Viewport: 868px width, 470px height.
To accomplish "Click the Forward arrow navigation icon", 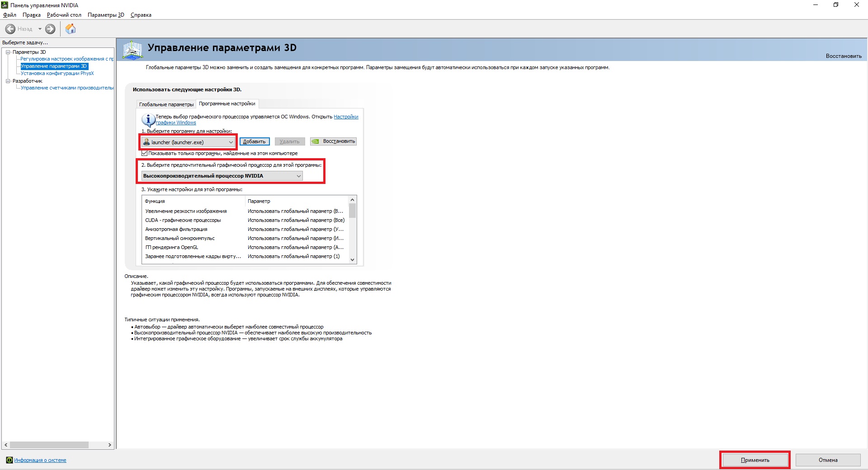I will [50, 29].
